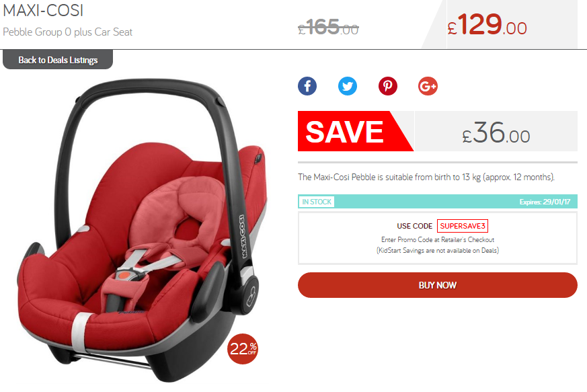
Task: Click the 'Enter Promo Code at Retailer's Checkout' note
Action: 438,239
